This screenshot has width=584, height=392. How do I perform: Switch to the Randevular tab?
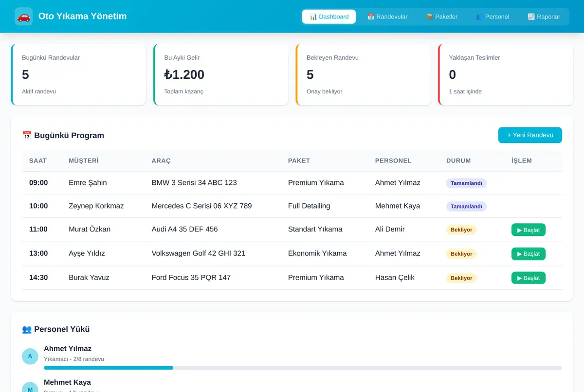click(x=387, y=17)
